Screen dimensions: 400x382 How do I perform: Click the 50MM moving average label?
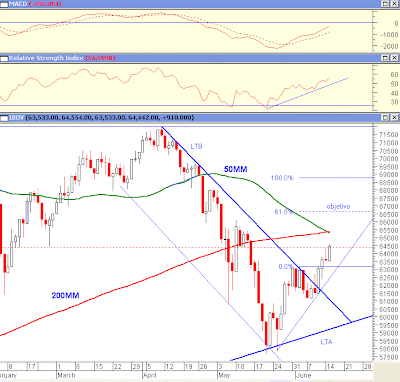(x=236, y=169)
